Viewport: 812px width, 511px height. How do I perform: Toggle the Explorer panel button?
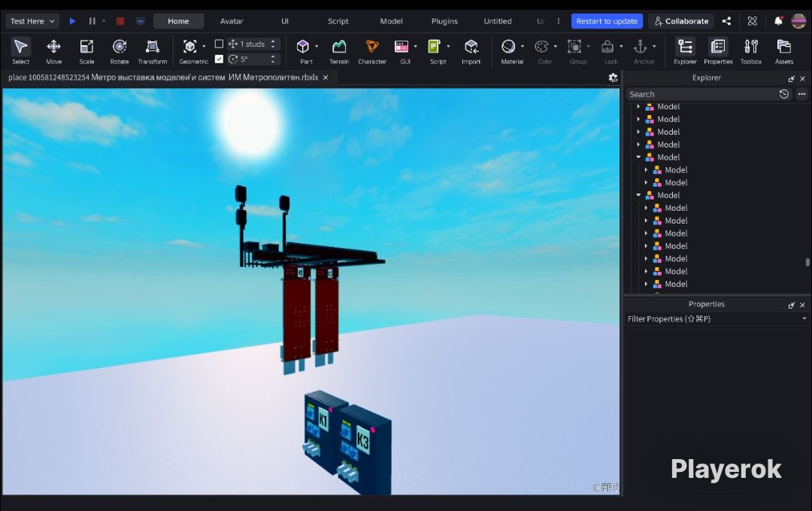coord(685,50)
